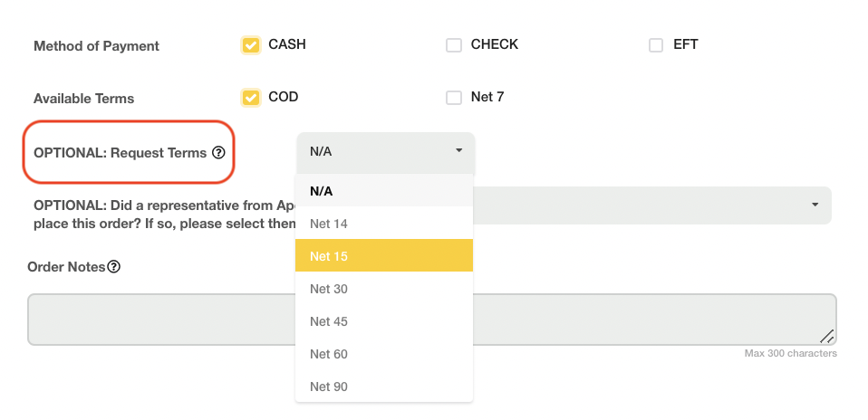The width and height of the screenshot is (868, 420).
Task: Toggle the CASH payment checkbox
Action: tap(251, 45)
